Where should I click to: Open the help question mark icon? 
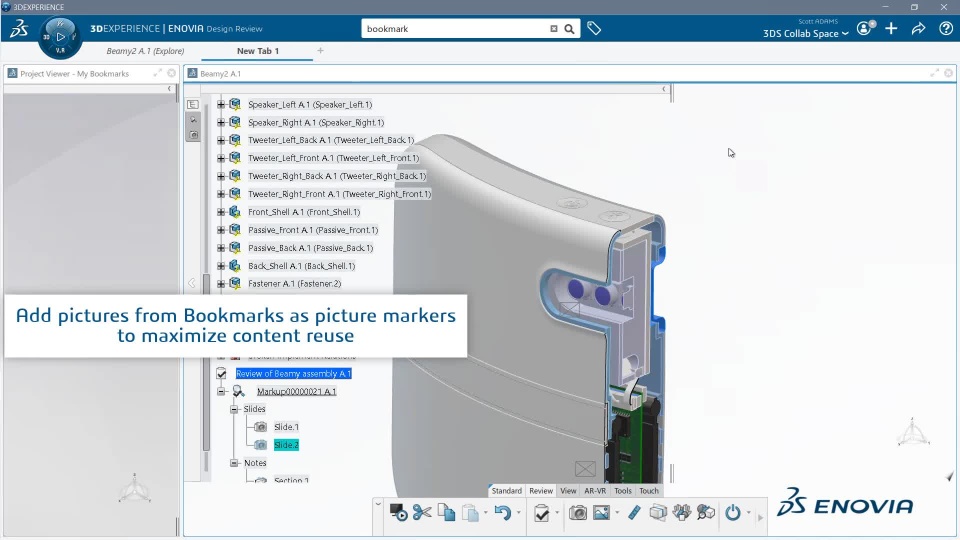point(946,28)
